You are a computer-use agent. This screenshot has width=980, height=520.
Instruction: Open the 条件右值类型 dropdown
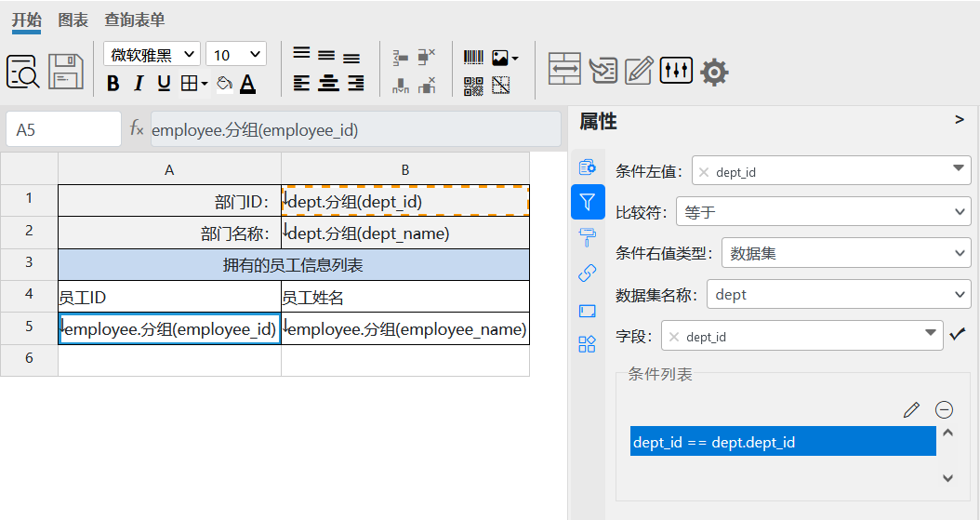pos(846,253)
